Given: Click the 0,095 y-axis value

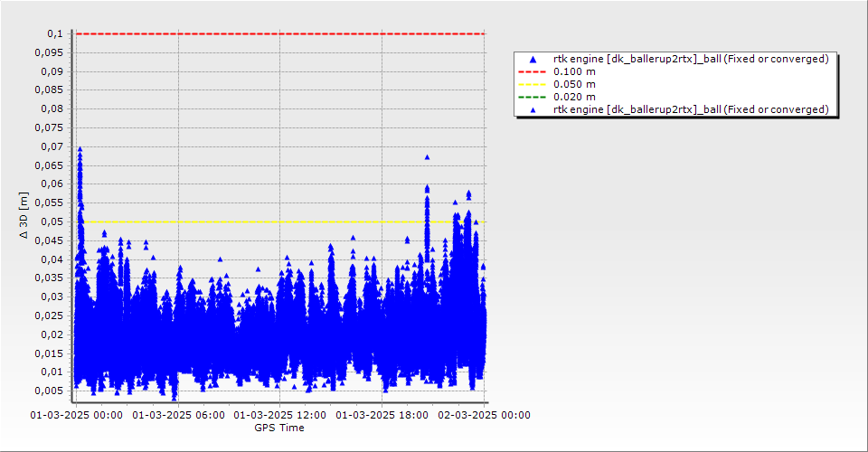Looking at the screenshot, I should 49,52.
